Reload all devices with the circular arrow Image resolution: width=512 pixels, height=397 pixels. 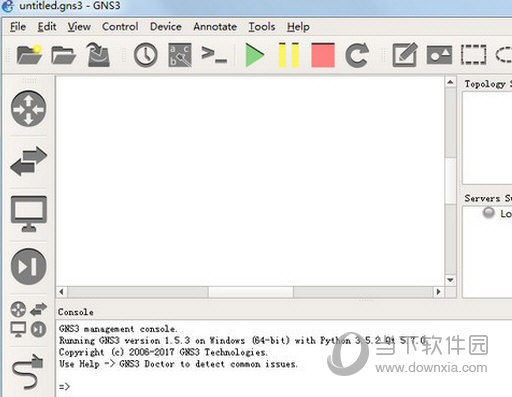[357, 55]
